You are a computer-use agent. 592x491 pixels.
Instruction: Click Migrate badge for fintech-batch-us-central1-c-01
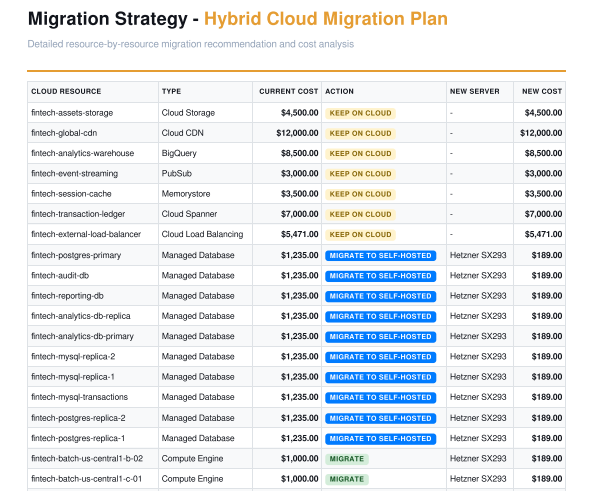pos(347,479)
